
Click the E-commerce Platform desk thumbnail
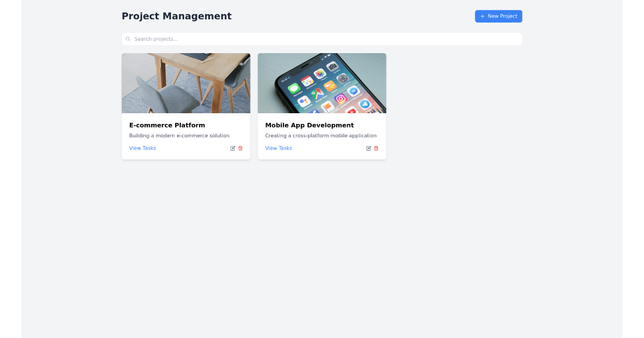click(186, 83)
